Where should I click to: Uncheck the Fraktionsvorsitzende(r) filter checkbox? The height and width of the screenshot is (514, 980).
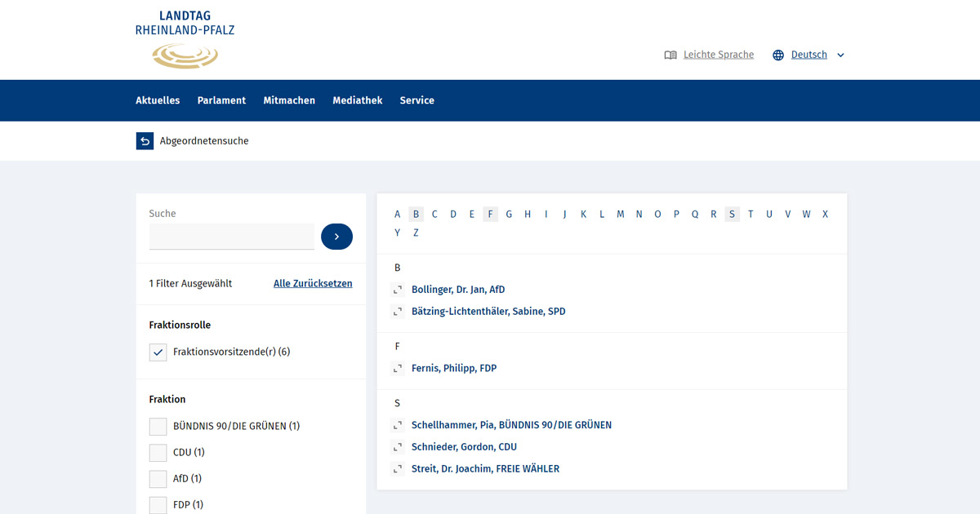pos(158,352)
